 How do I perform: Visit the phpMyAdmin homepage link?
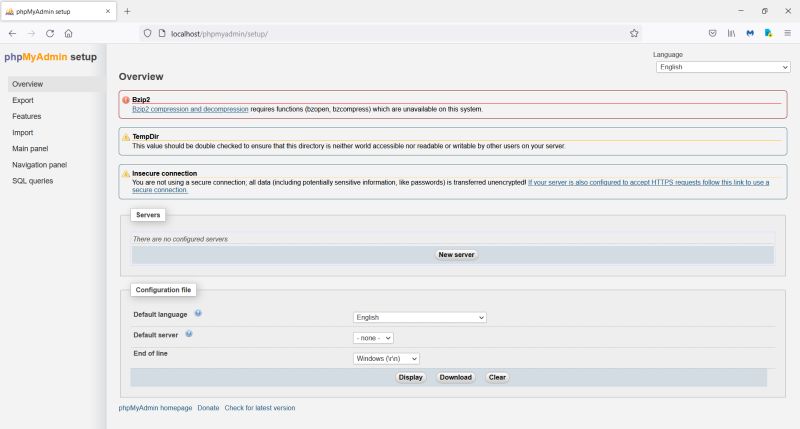tap(155, 408)
